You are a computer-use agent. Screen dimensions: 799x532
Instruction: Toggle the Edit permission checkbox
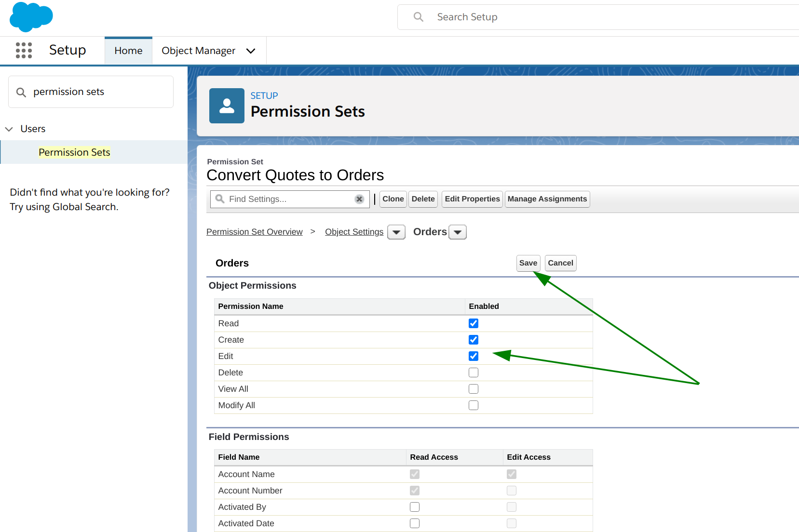coord(474,356)
